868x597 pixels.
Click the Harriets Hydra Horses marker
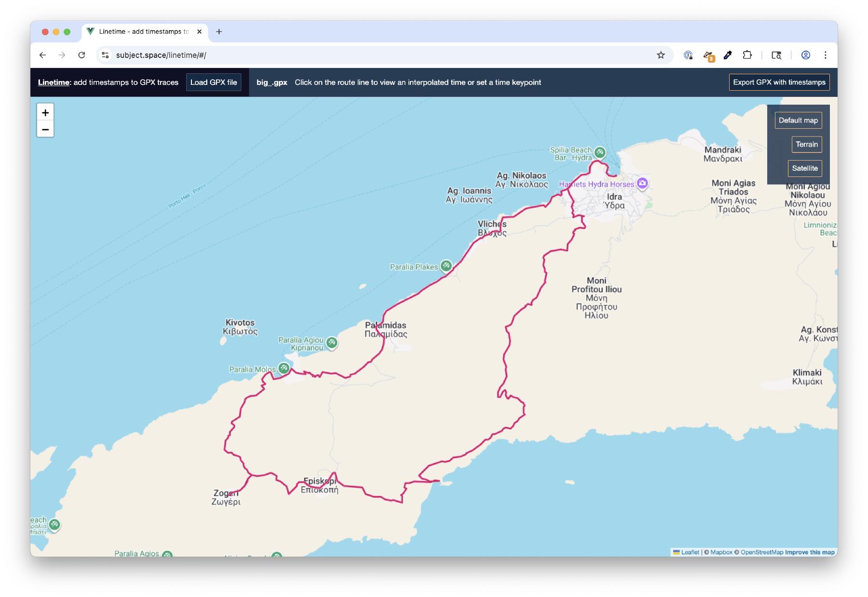pyautogui.click(x=642, y=183)
